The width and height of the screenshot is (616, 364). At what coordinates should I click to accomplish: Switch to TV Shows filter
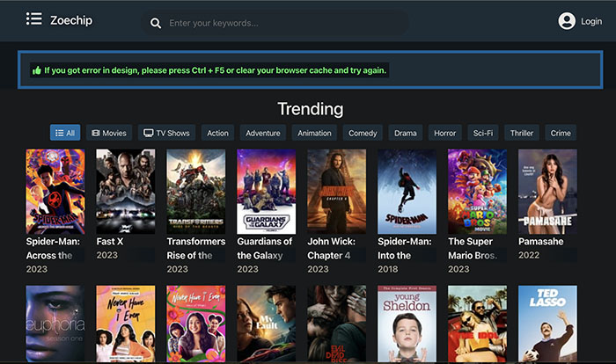click(166, 133)
